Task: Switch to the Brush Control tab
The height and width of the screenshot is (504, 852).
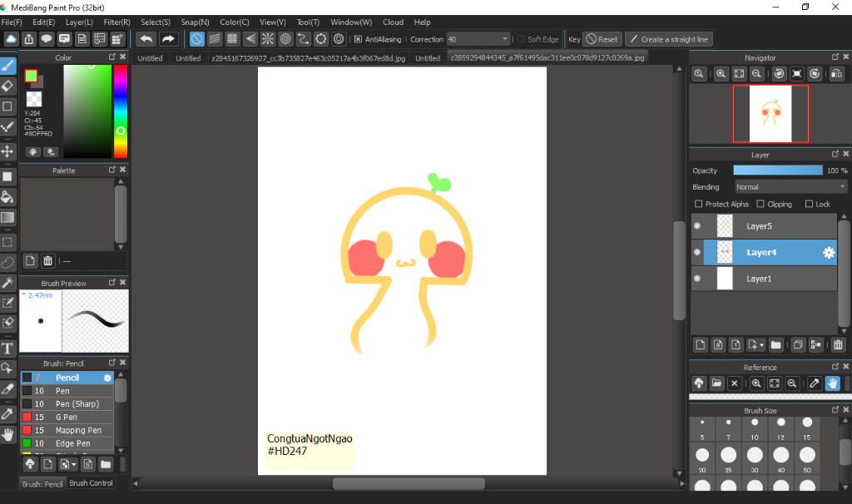Action: coord(91,483)
